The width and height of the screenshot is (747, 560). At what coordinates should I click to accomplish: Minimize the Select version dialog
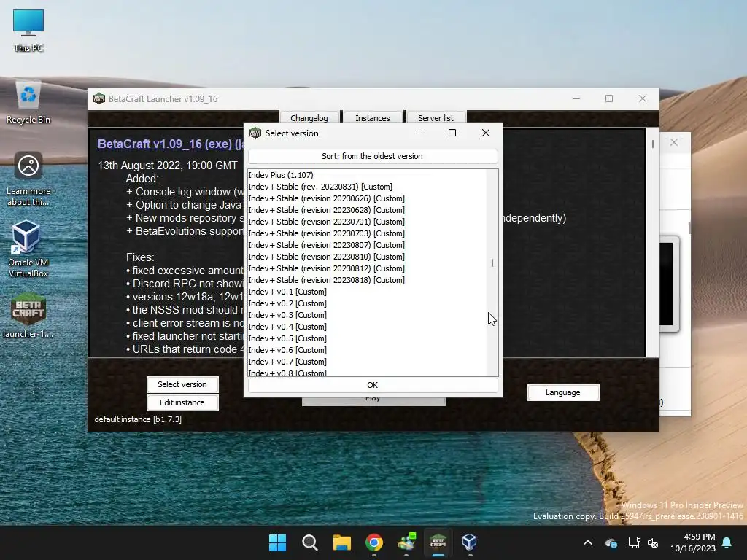419,133
